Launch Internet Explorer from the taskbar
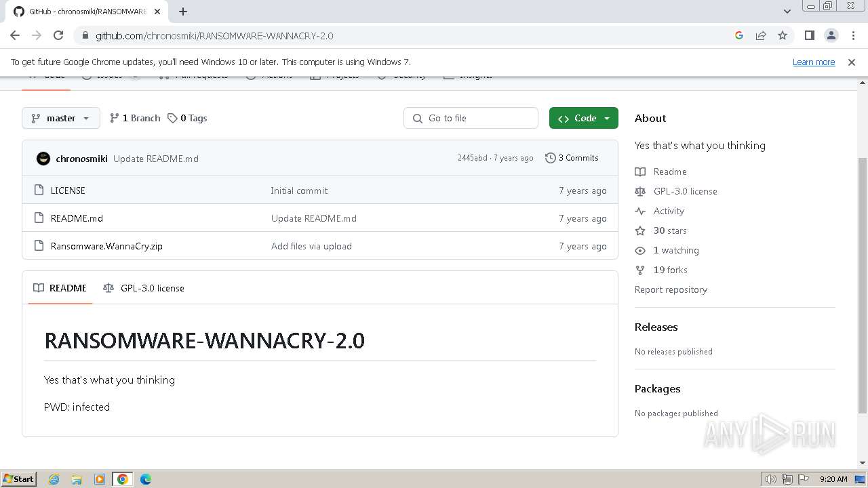868x488 pixels. [54, 479]
